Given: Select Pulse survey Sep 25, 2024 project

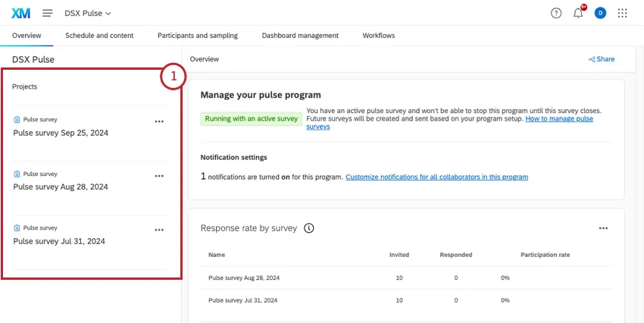Looking at the screenshot, I should 60,132.
